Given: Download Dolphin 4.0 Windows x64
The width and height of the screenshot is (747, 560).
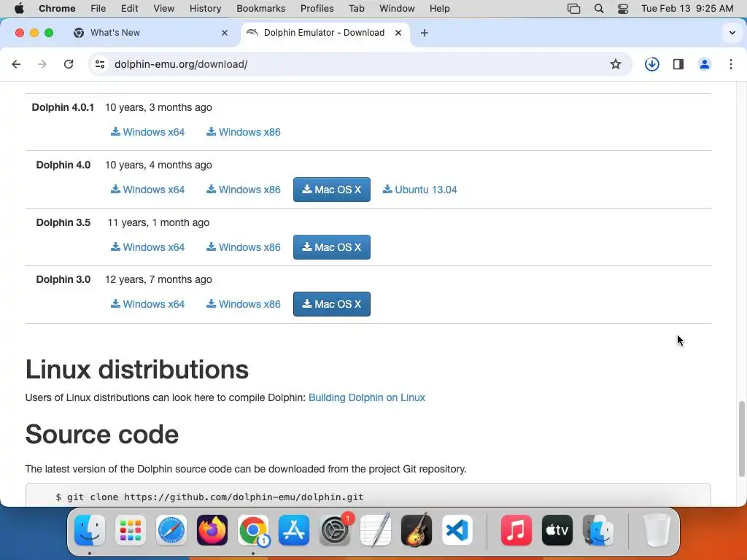Looking at the screenshot, I should tap(147, 190).
